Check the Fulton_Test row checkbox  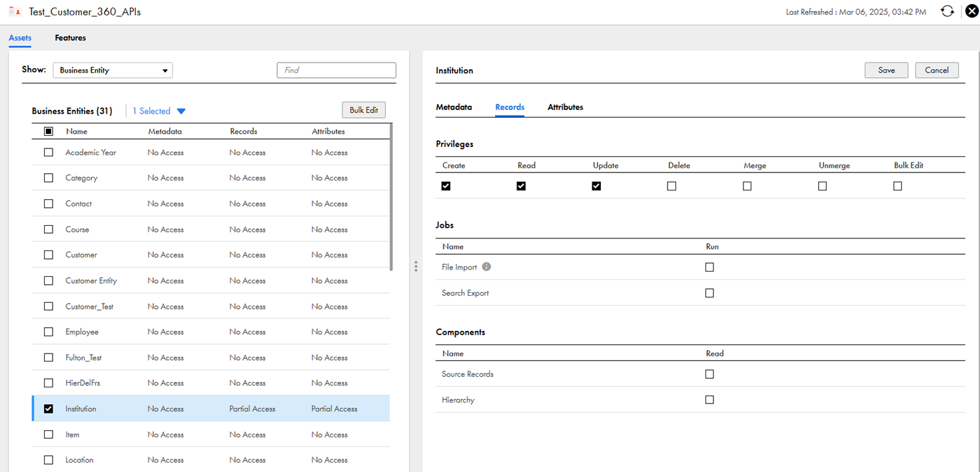coord(49,357)
